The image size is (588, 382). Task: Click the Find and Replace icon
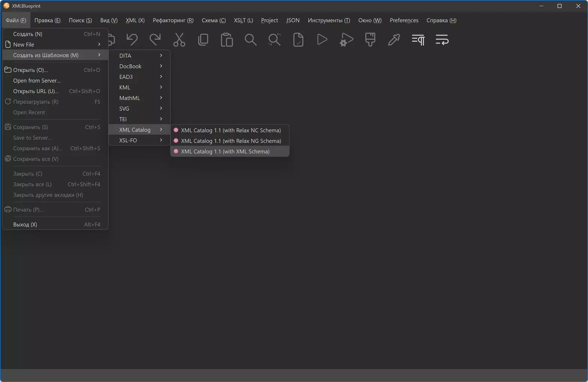(275, 39)
